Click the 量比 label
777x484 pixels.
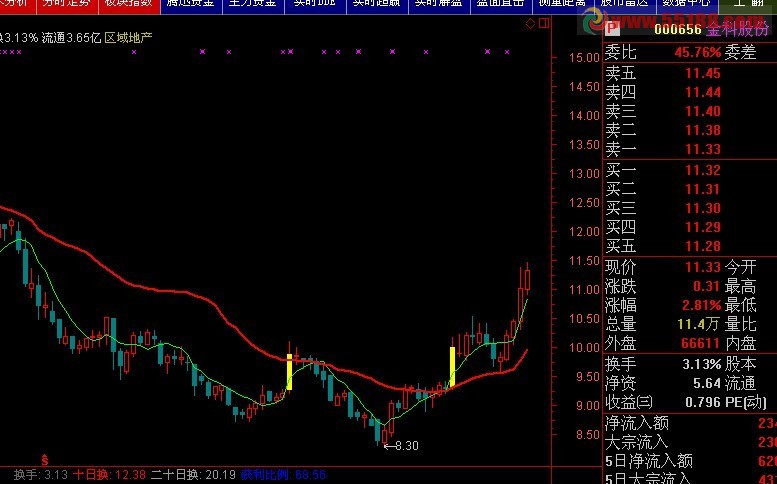741,324
